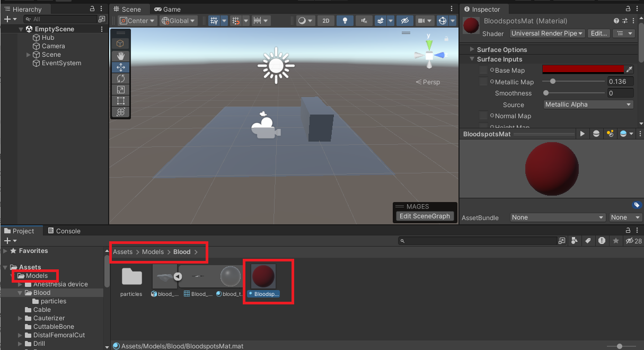Toggle scene audio mute

point(364,21)
